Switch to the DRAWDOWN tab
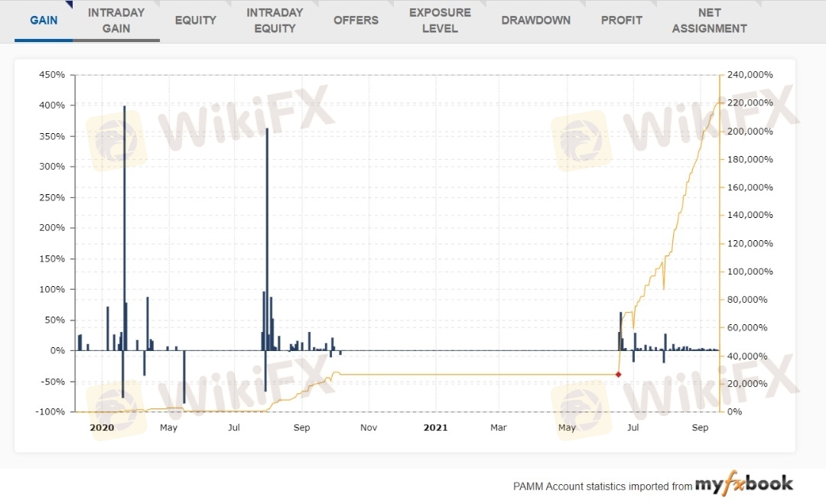This screenshot has height=504, width=826. tap(535, 21)
